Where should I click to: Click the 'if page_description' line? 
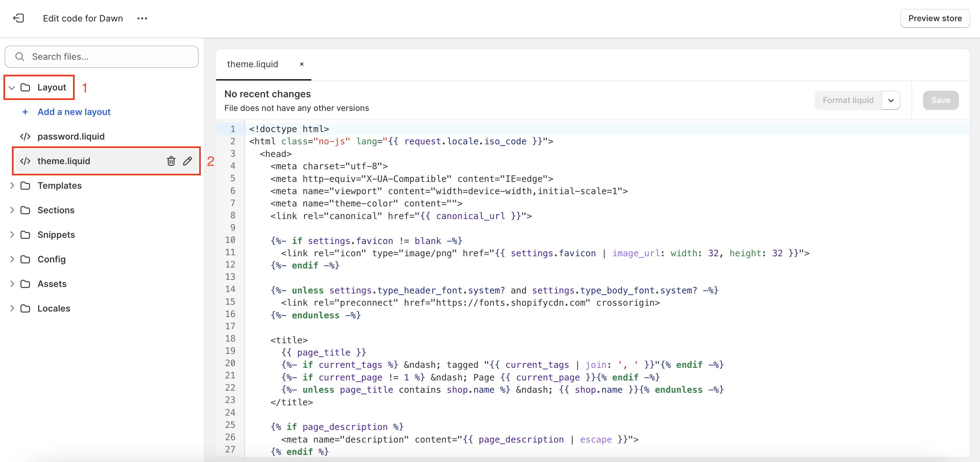pyautogui.click(x=337, y=427)
